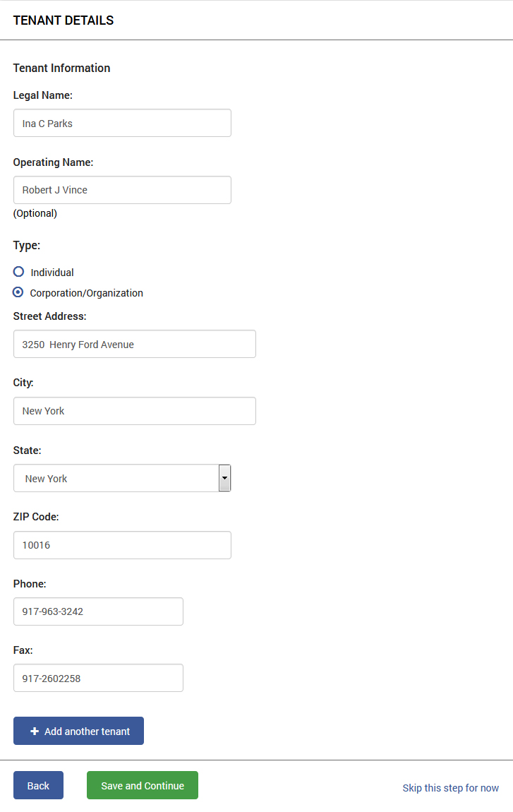
Task: Select the Individual radio button
Action: [x=18, y=272]
